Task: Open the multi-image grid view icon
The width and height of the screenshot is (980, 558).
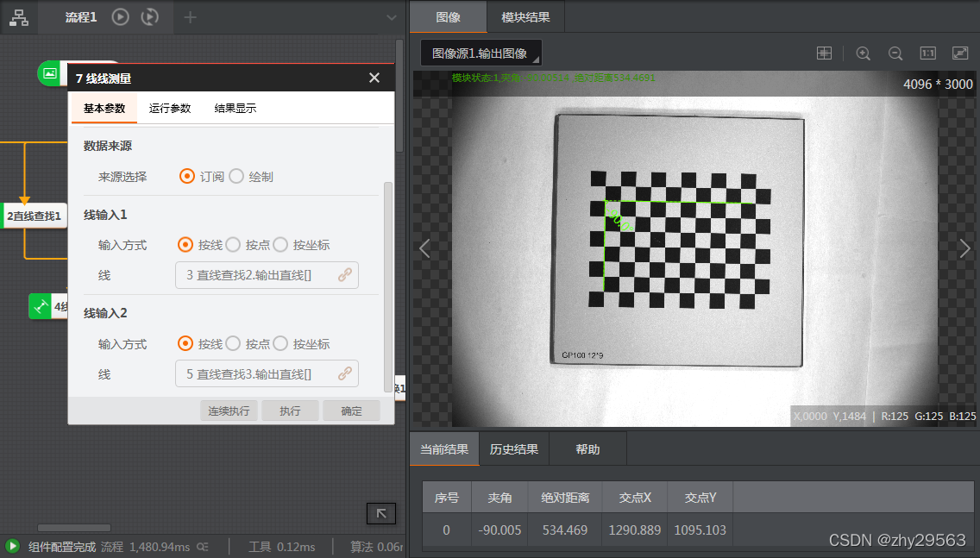Action: pyautogui.click(x=824, y=53)
